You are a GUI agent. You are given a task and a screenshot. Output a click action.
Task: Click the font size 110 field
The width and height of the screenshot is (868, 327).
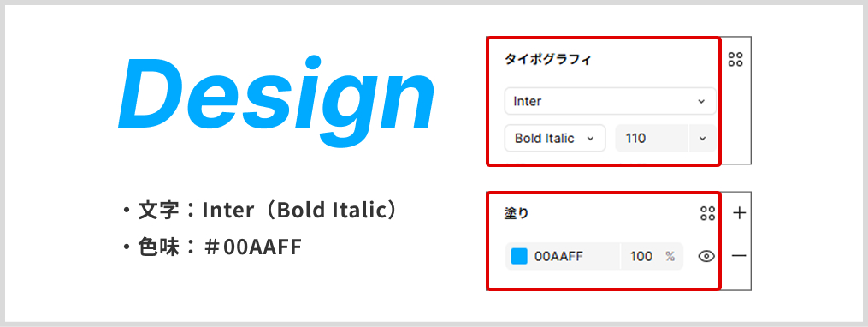pos(652,138)
